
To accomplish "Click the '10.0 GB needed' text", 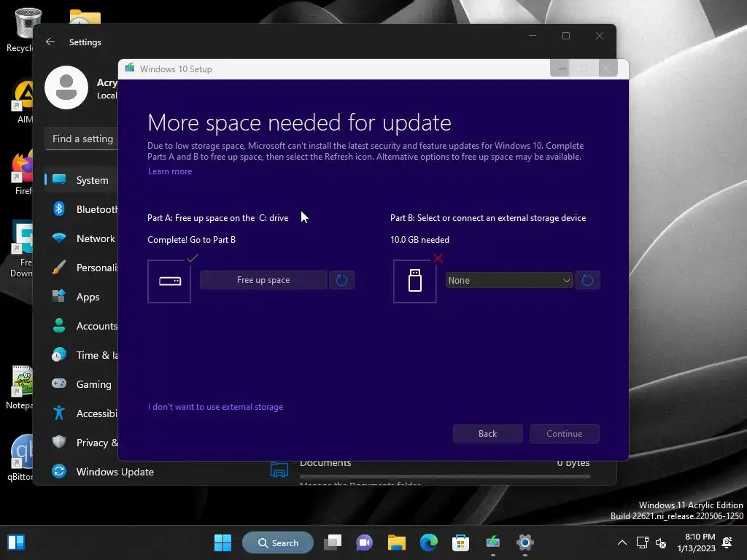I will [x=419, y=239].
